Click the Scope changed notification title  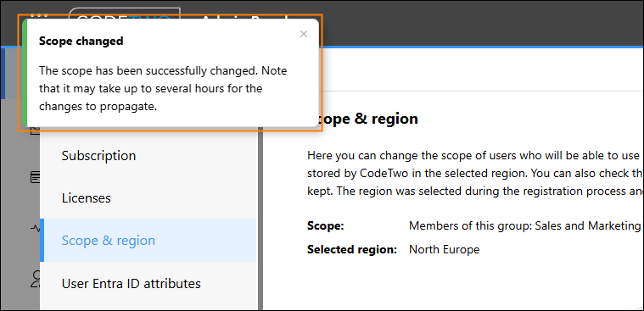point(81,41)
